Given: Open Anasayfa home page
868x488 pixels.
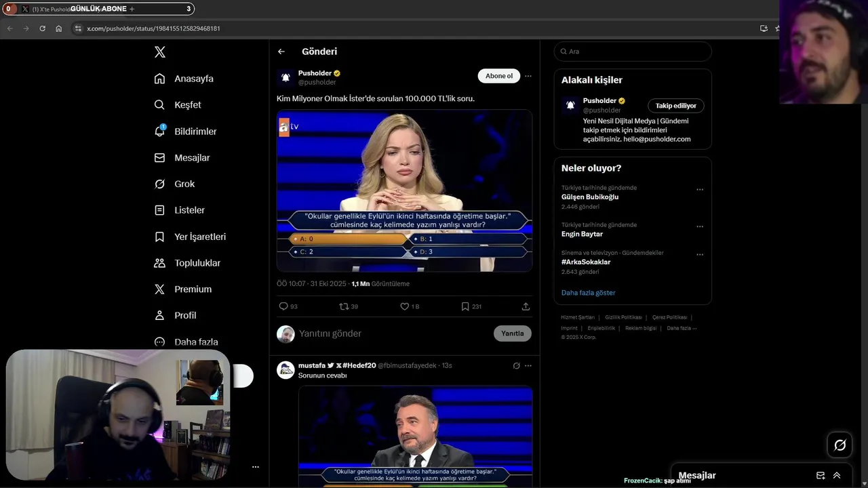Looking at the screenshot, I should (x=184, y=79).
